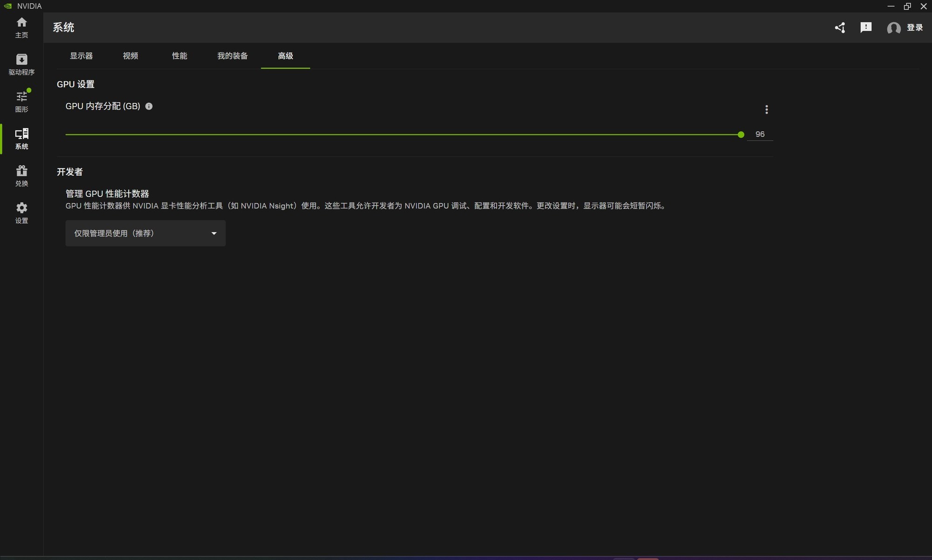Open the 兑换 redeem section
The image size is (932, 560).
click(21, 176)
